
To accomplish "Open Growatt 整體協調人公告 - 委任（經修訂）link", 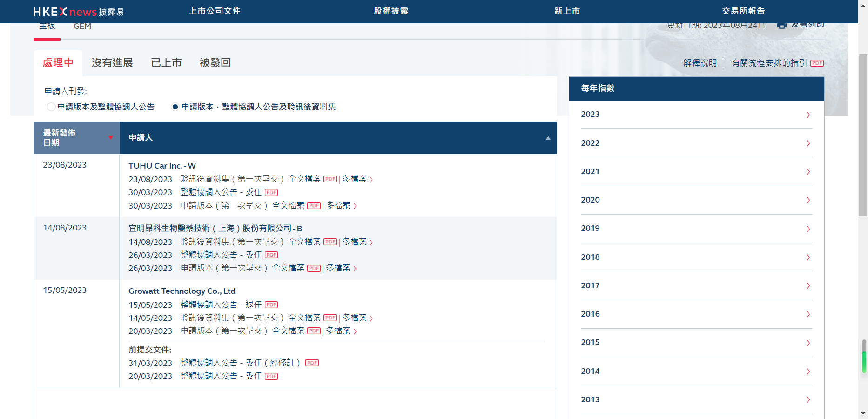I will point(241,363).
